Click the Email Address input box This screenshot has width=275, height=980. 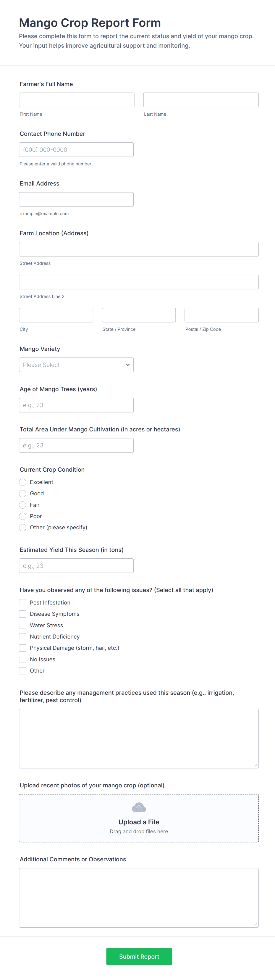76,199
